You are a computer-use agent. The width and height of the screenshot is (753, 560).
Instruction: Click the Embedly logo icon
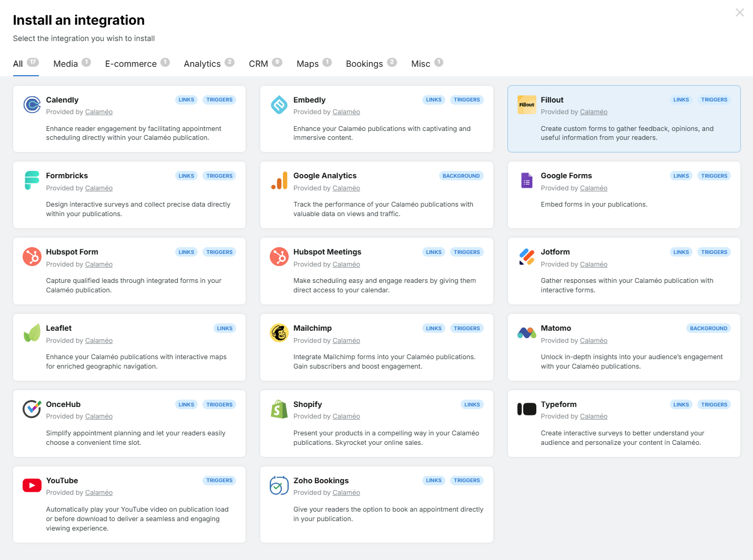[279, 105]
